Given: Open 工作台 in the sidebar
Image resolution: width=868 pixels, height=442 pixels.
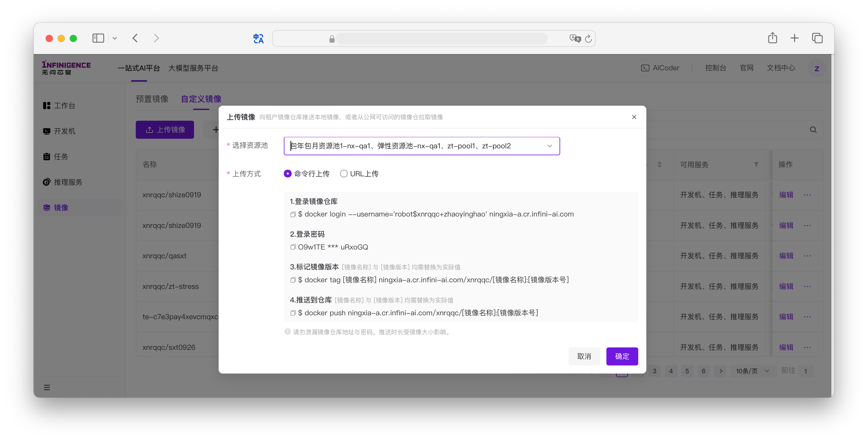Looking at the screenshot, I should point(60,105).
